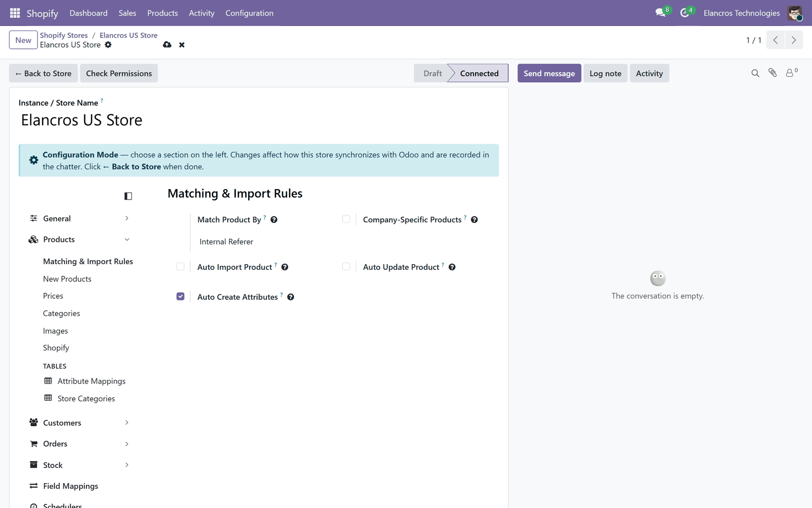Search chatter messages magnifier icon
This screenshot has width=812, height=508.
coord(755,73)
